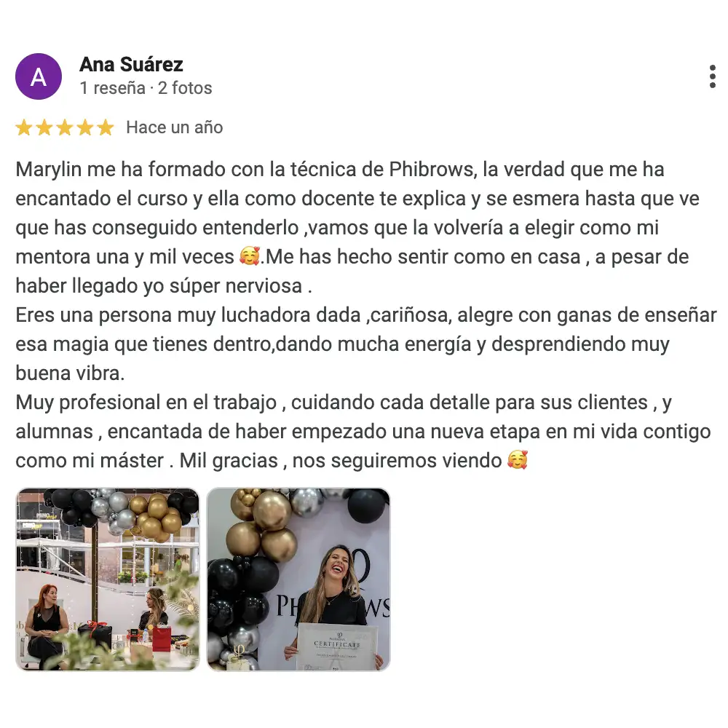This screenshot has height=728, width=728.
Task: Select the fourth rating star
Action: click(85, 127)
